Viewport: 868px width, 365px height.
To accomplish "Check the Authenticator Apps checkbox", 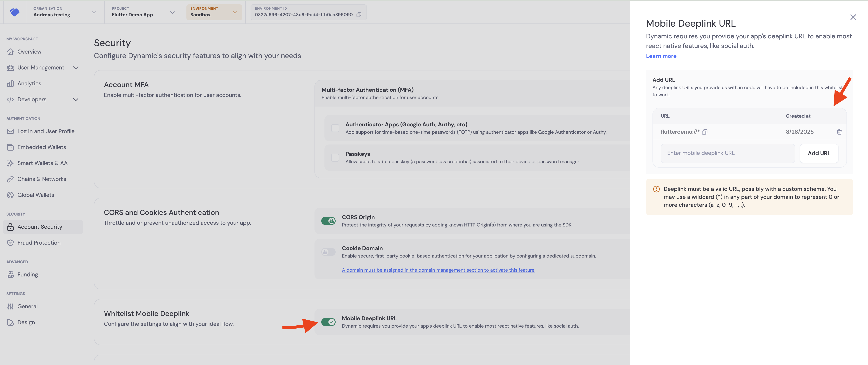I will 335,128.
